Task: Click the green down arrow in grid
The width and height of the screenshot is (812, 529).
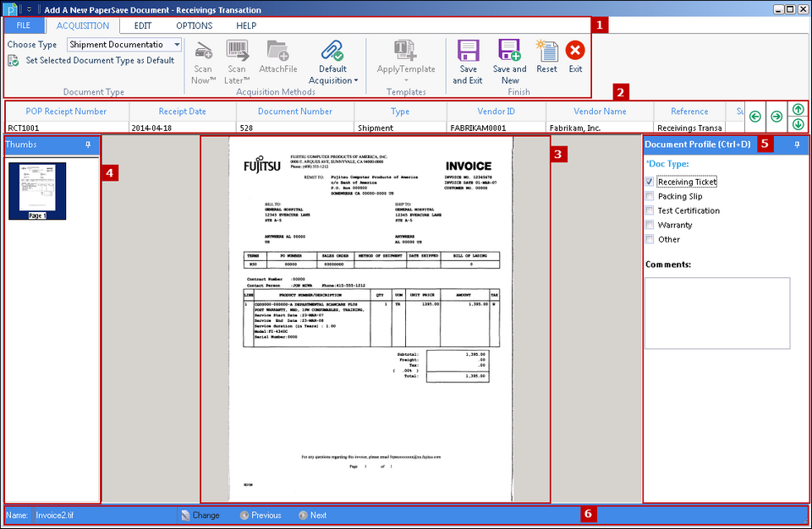Action: click(x=798, y=124)
